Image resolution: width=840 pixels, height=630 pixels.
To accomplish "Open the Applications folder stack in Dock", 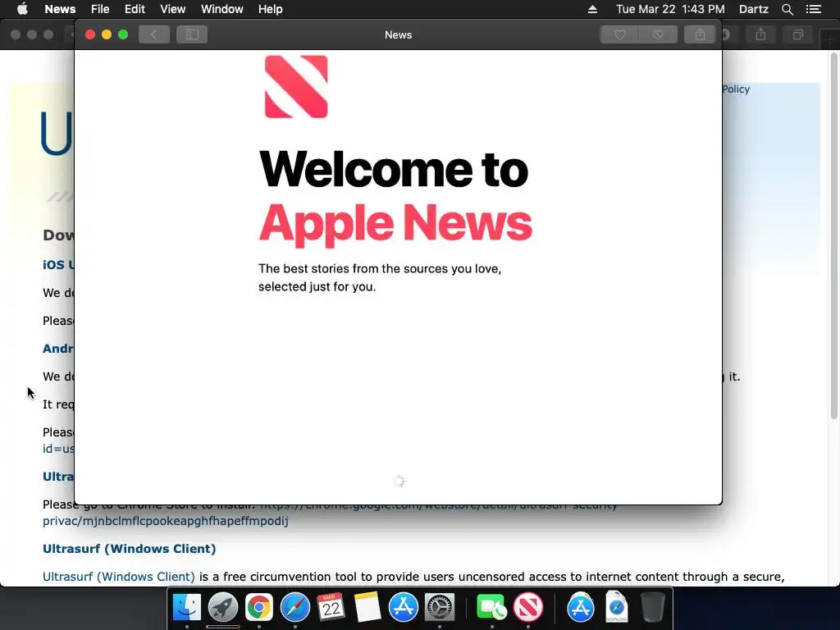I will [x=580, y=608].
